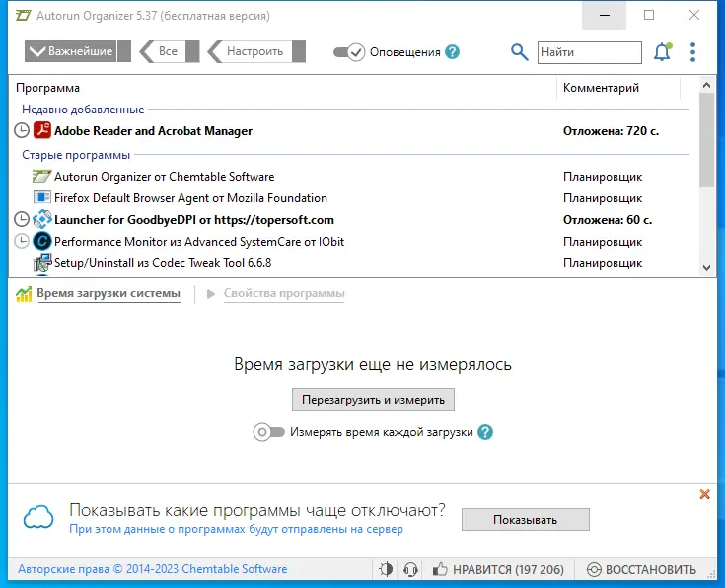The image size is (725, 588).
Task: Enable Измерять время каждой загрузки switch
Action: pyautogui.click(x=268, y=432)
